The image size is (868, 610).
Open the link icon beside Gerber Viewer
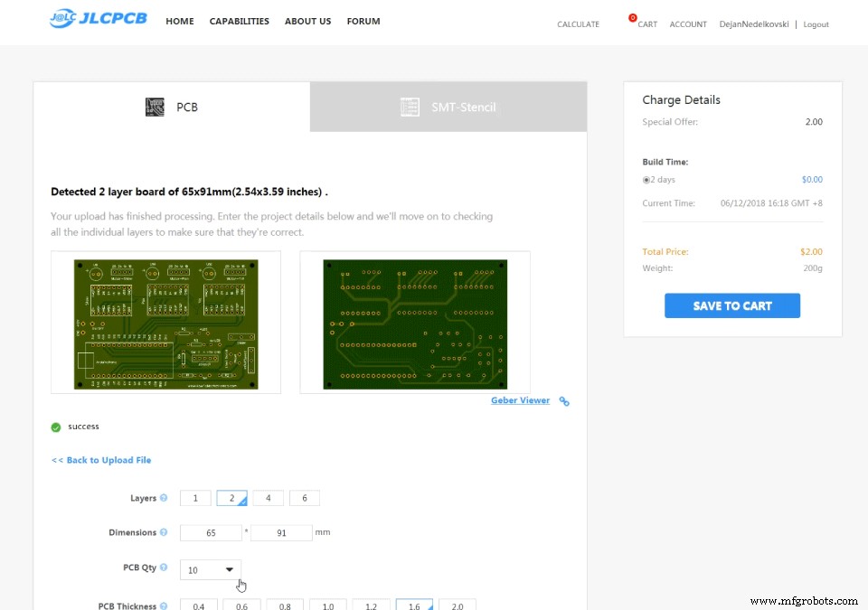tap(564, 400)
